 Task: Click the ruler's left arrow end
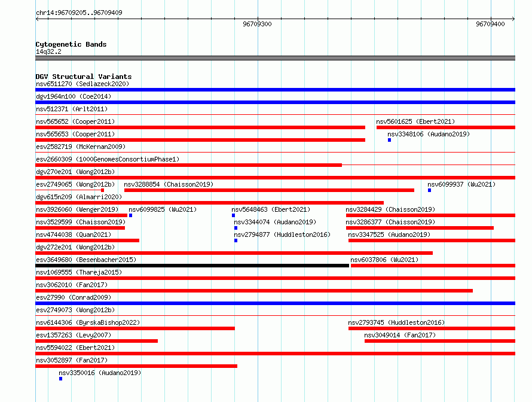click(x=37, y=19)
